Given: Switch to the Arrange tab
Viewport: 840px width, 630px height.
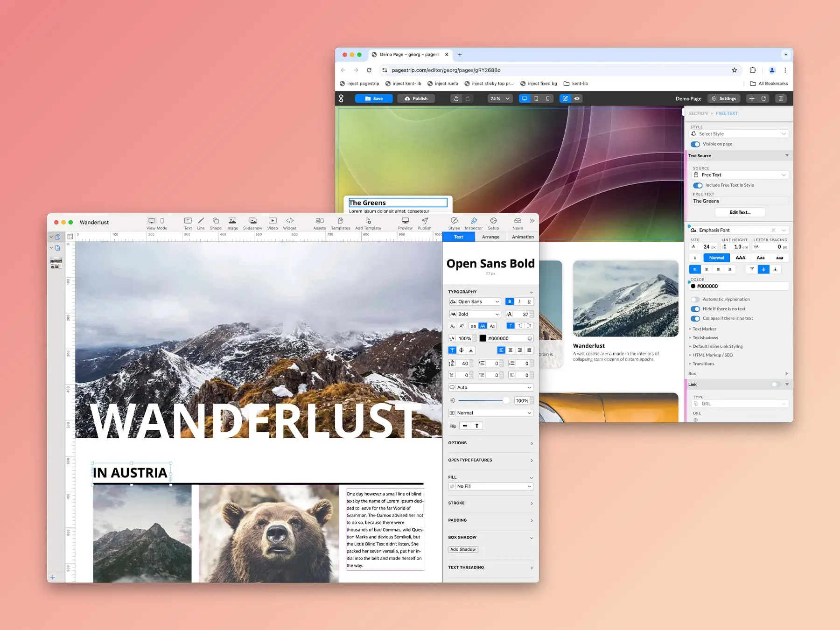Looking at the screenshot, I should (x=490, y=237).
